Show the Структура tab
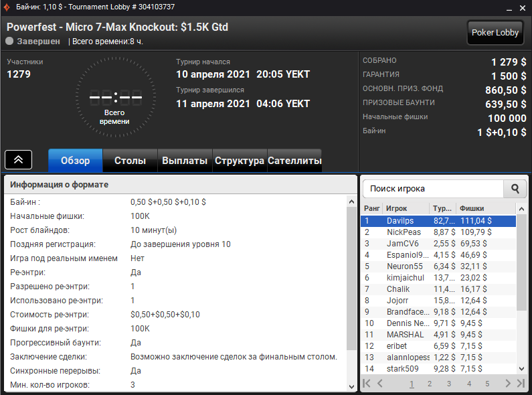The image size is (532, 395). pyautogui.click(x=240, y=161)
